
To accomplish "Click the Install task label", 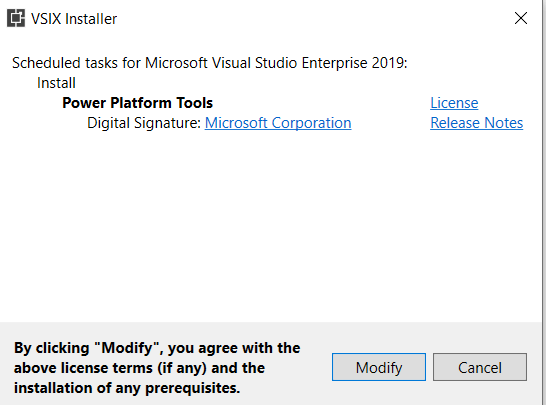I will [x=56, y=83].
